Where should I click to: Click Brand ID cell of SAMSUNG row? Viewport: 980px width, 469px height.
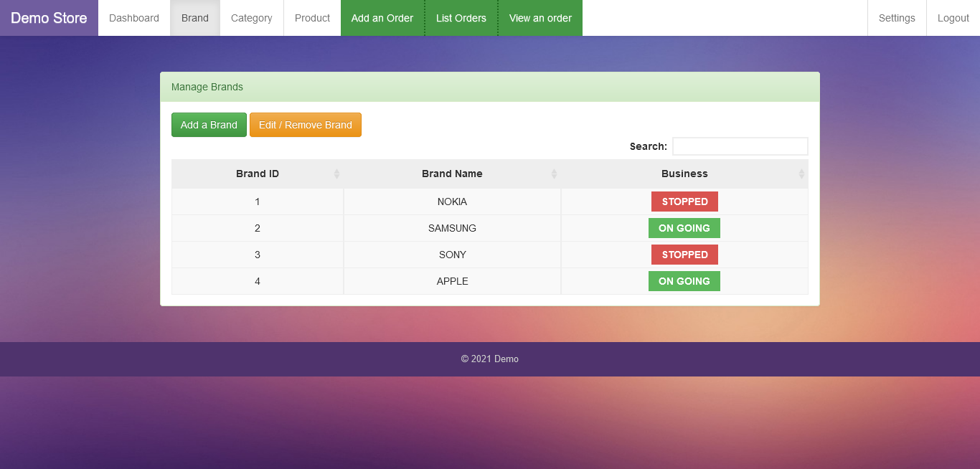258,228
